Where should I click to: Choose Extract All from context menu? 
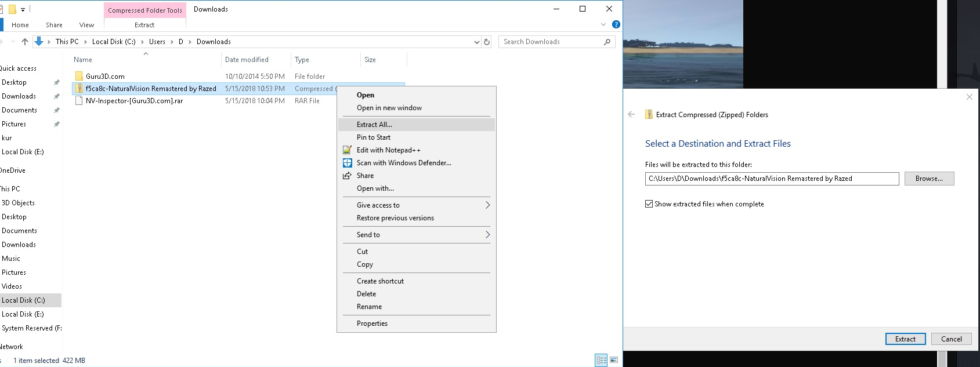click(x=374, y=125)
